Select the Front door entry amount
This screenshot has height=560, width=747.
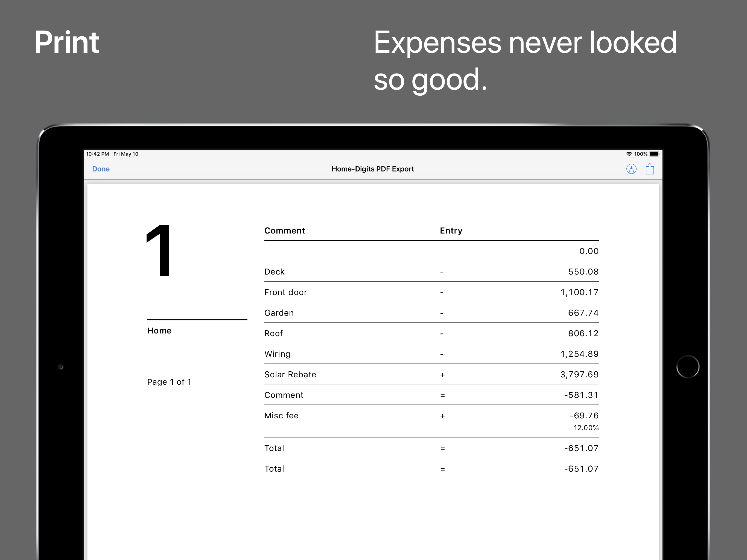(579, 293)
